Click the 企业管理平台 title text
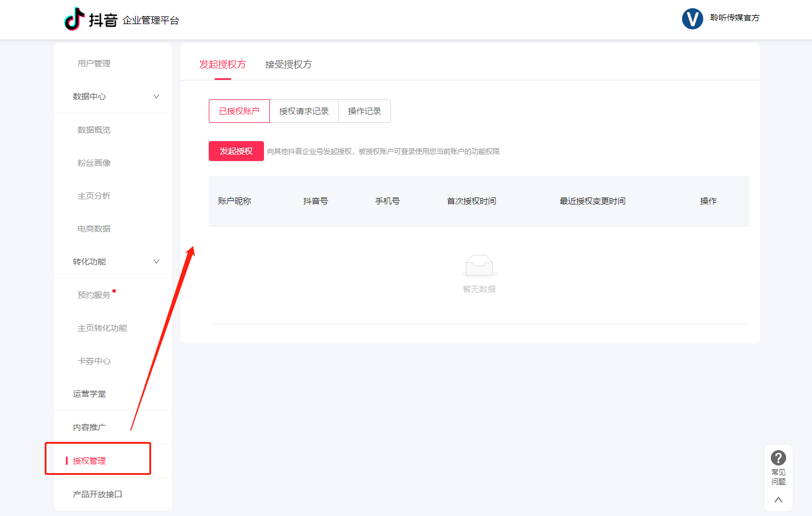The width and height of the screenshot is (812, 516). point(151,21)
